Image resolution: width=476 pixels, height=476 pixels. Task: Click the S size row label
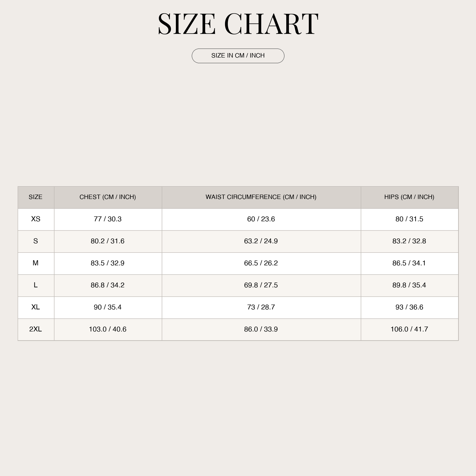(x=36, y=241)
